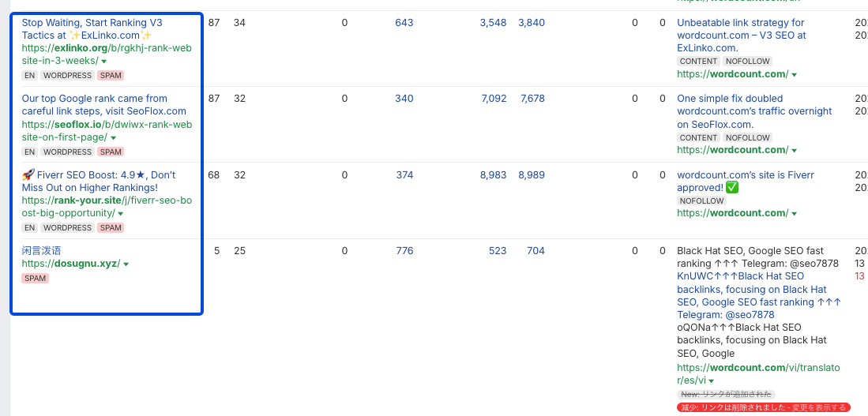Open caret under 'Fiverr approved' anchor URL
Screen dimensions: 868x416
point(794,214)
